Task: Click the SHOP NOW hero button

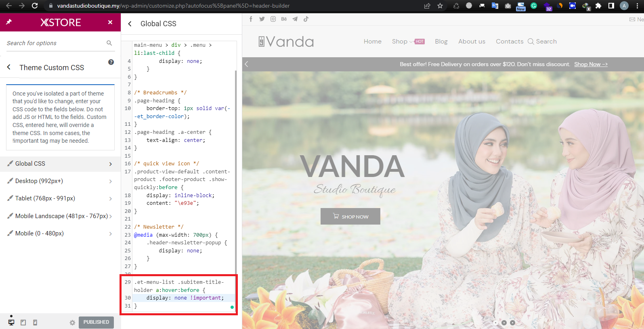Action: tap(350, 217)
